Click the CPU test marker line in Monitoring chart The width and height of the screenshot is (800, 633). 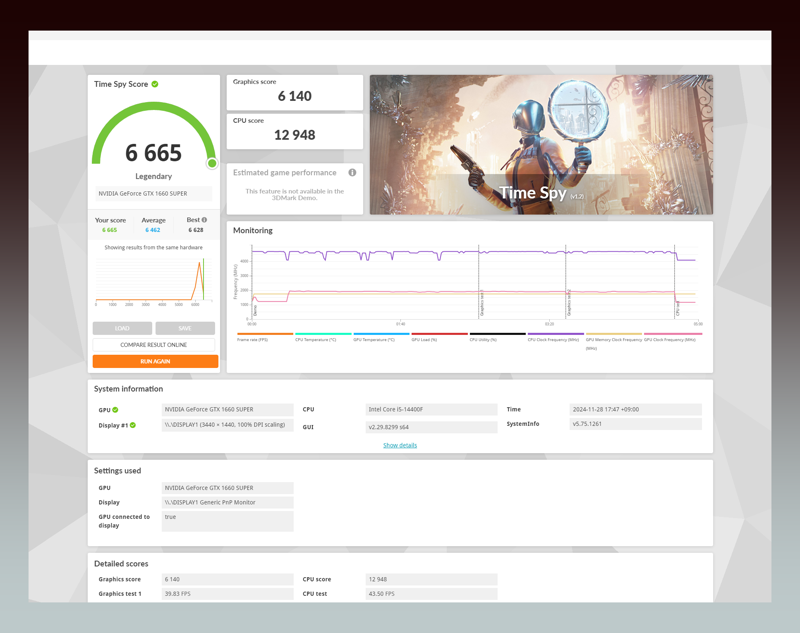(x=675, y=282)
